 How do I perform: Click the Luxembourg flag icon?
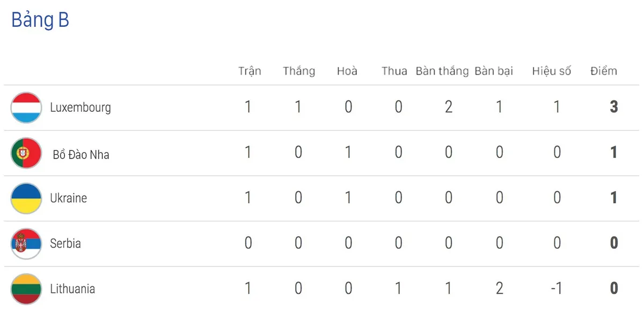click(x=26, y=107)
